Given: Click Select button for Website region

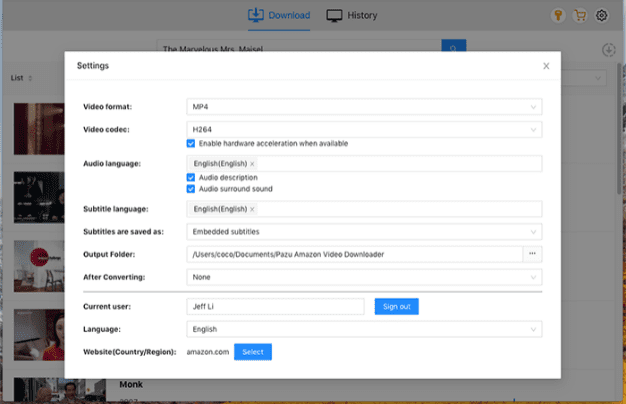Looking at the screenshot, I should pyautogui.click(x=252, y=352).
